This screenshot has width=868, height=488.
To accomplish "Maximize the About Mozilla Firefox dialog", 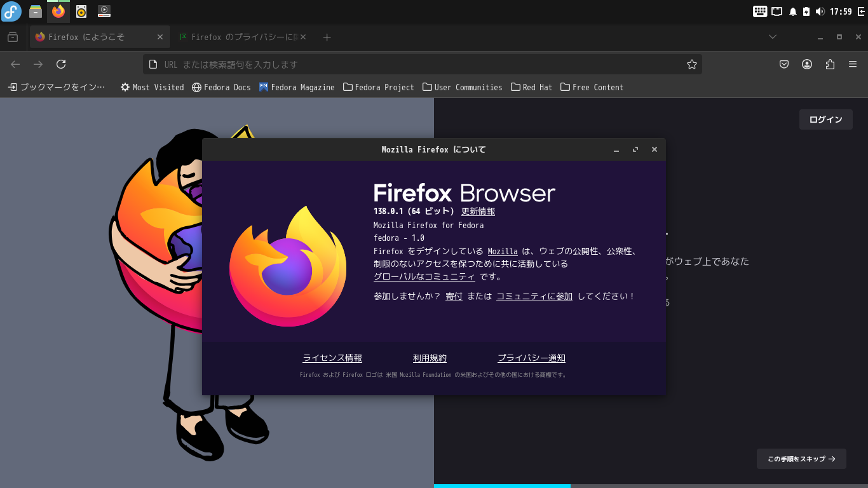I will coord(635,150).
